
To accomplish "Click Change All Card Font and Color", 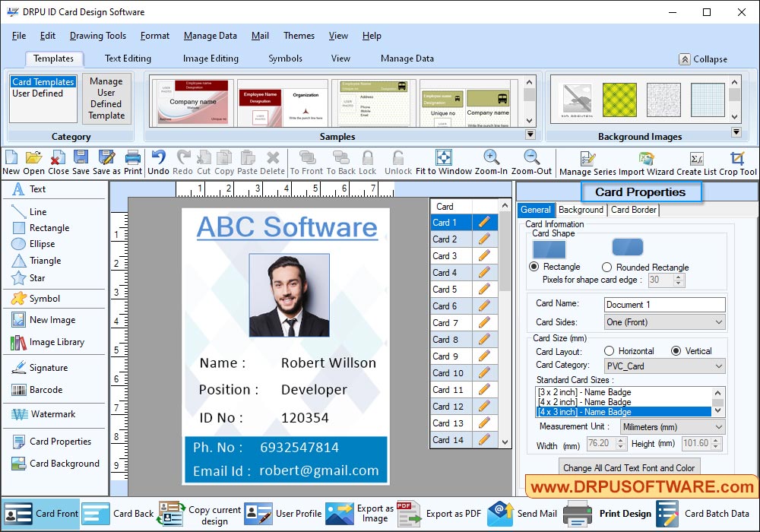I will pos(629,467).
